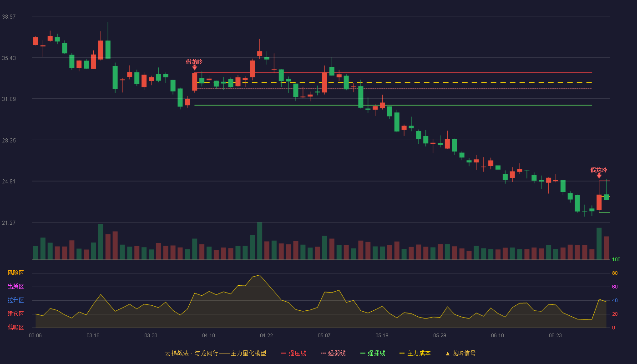This screenshot has height=364, width=637.
Task: Click the green 100 indicator scale value
Action: point(616,260)
